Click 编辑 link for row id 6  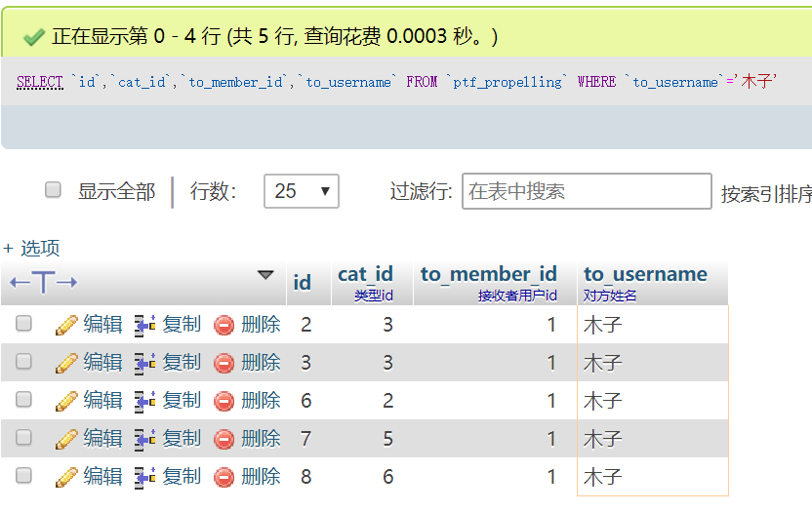[x=102, y=400]
